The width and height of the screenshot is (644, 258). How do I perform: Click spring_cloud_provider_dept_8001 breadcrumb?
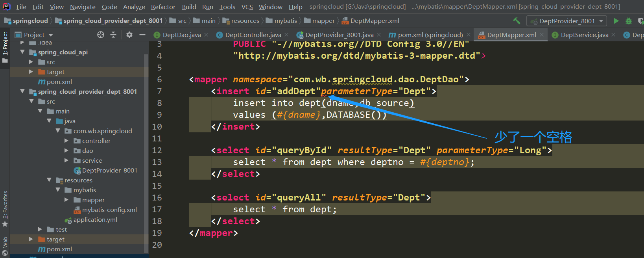click(109, 20)
